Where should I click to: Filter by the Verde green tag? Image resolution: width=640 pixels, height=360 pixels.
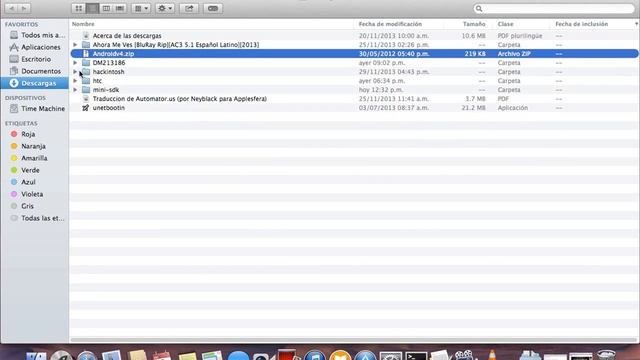(x=24, y=170)
